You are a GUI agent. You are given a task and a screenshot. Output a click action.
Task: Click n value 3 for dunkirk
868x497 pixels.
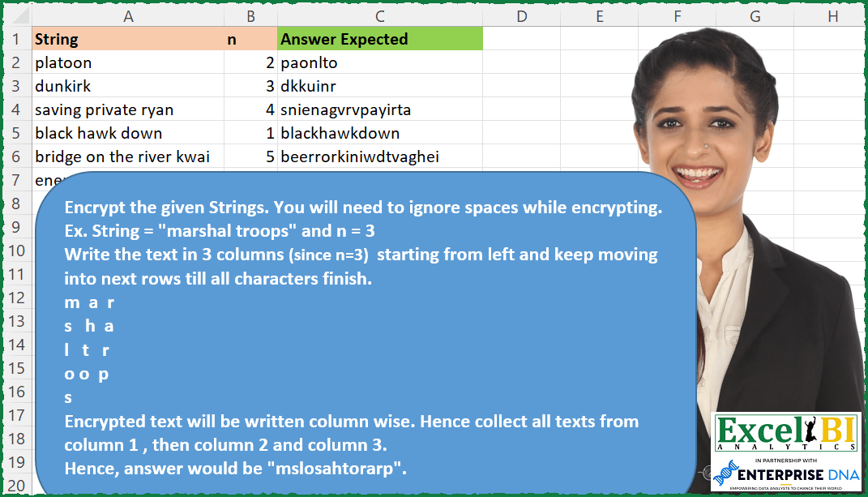pyautogui.click(x=250, y=86)
